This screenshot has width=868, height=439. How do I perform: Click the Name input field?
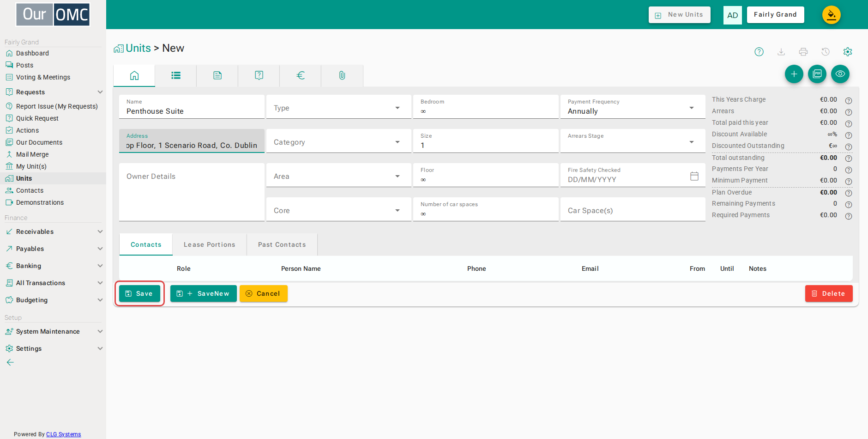[x=192, y=107]
